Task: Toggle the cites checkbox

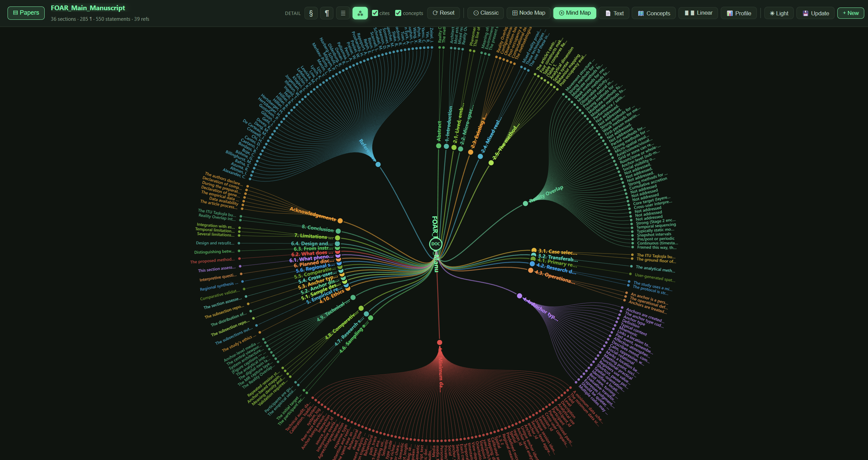Action: point(375,13)
